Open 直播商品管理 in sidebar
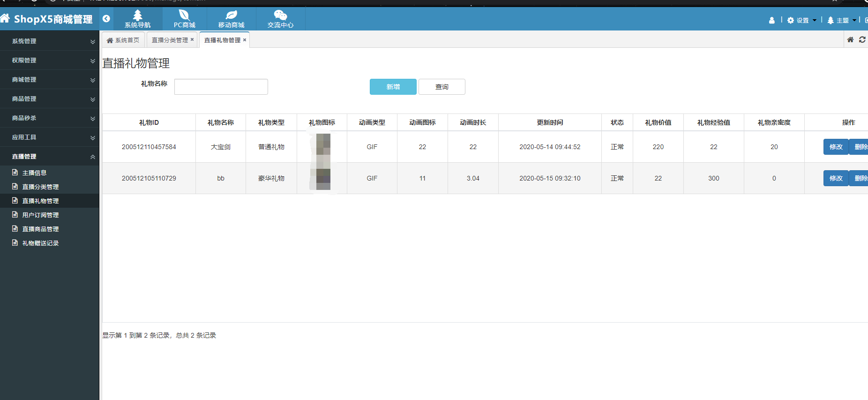868x400 pixels. pos(50,229)
